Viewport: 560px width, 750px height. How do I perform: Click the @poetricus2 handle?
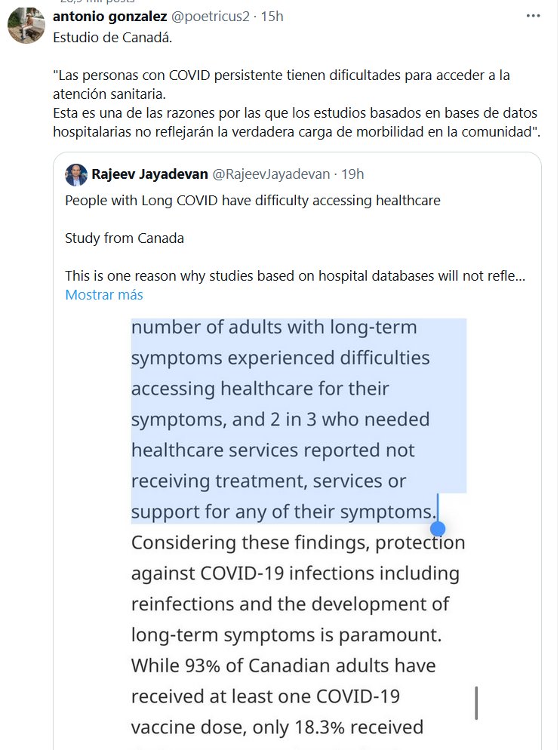point(212,16)
